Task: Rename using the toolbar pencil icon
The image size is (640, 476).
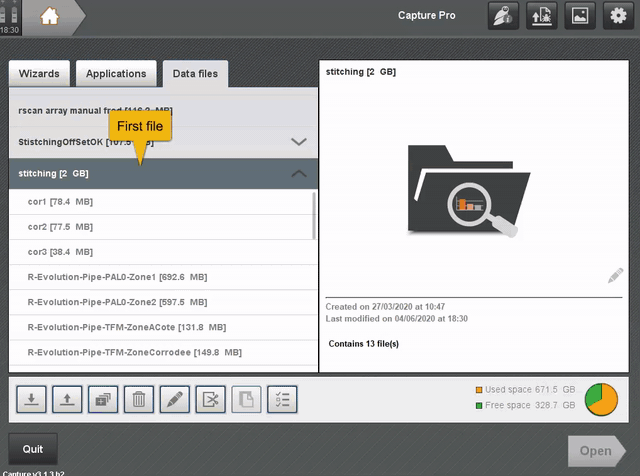Action: [175, 399]
